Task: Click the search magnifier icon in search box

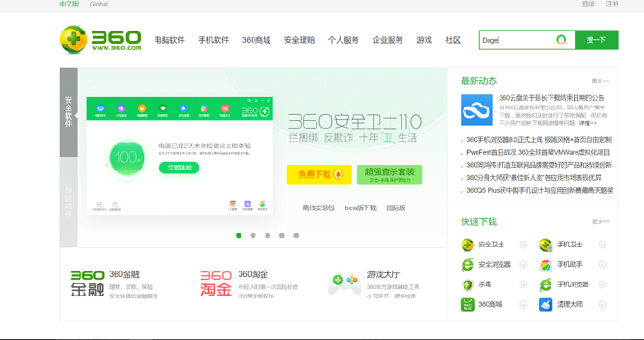Action: coord(562,40)
